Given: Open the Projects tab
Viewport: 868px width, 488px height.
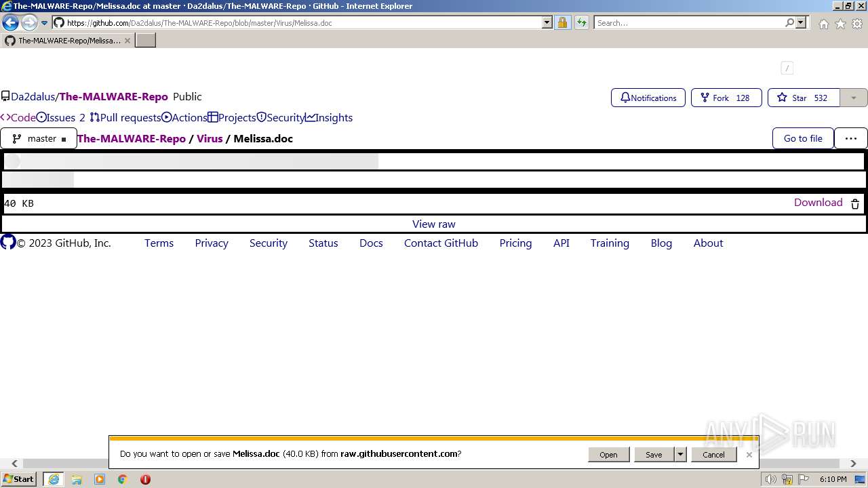Looking at the screenshot, I should [x=232, y=118].
